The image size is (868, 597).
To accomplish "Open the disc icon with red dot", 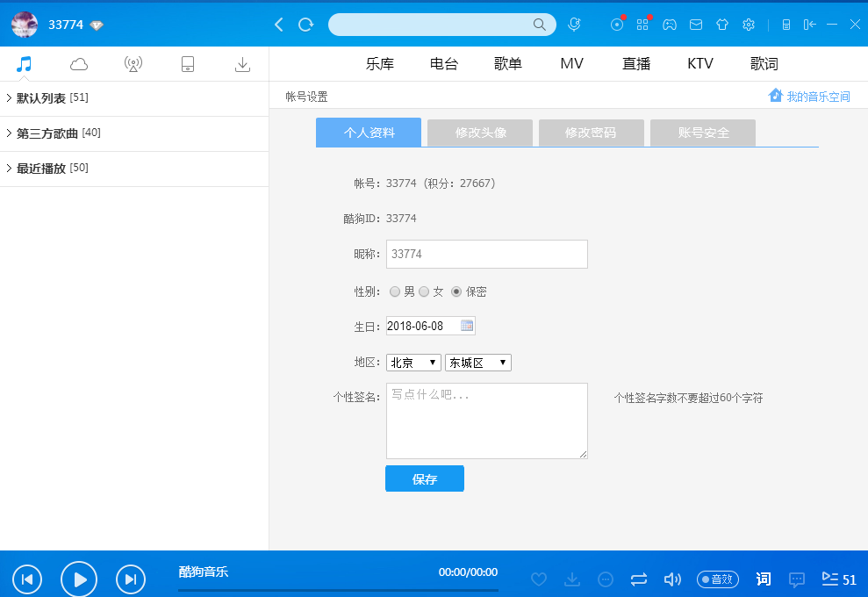I will 617,25.
